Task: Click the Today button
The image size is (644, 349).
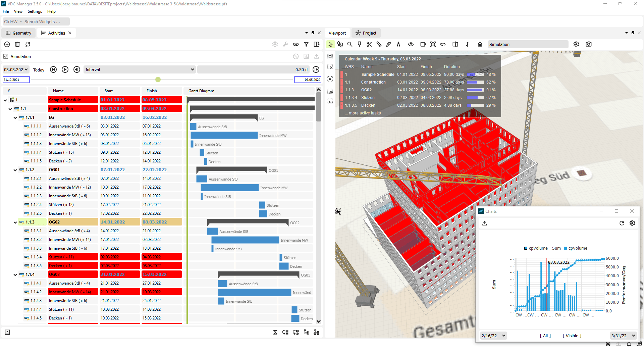Action: click(39, 69)
